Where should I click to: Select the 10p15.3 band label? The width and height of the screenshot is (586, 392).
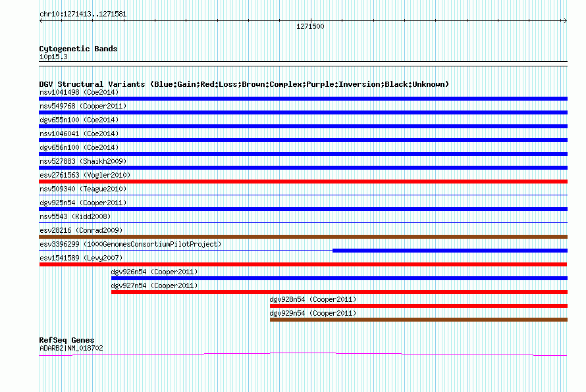pos(53,57)
